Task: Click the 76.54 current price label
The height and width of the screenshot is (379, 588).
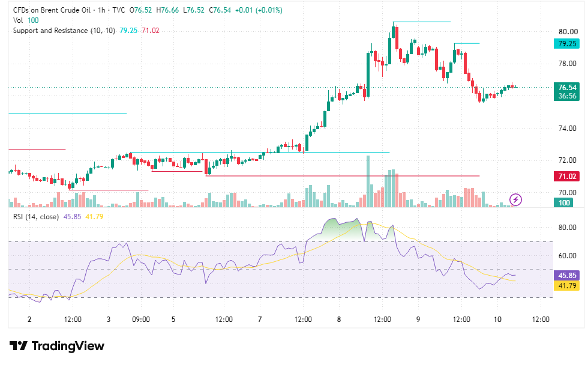Action: [x=566, y=88]
